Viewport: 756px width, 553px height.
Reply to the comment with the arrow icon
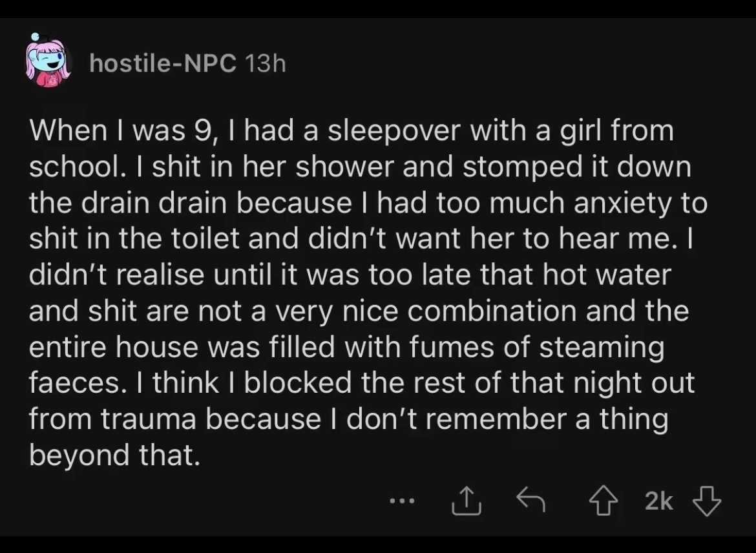530,499
